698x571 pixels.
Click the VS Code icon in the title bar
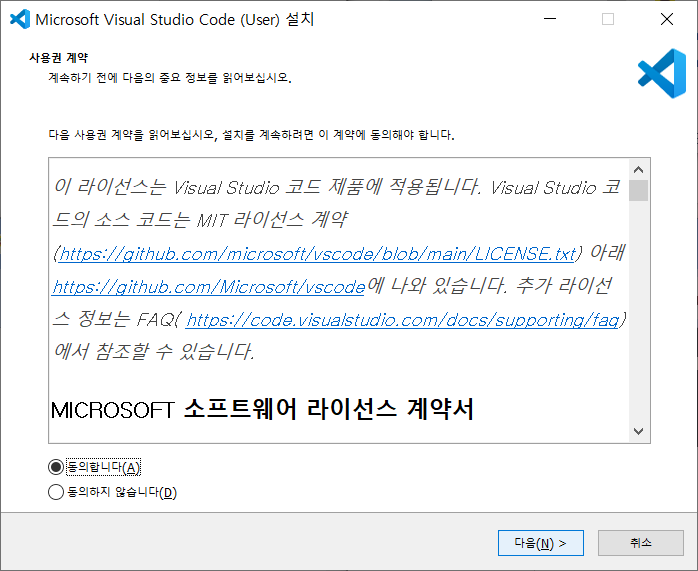point(20,19)
